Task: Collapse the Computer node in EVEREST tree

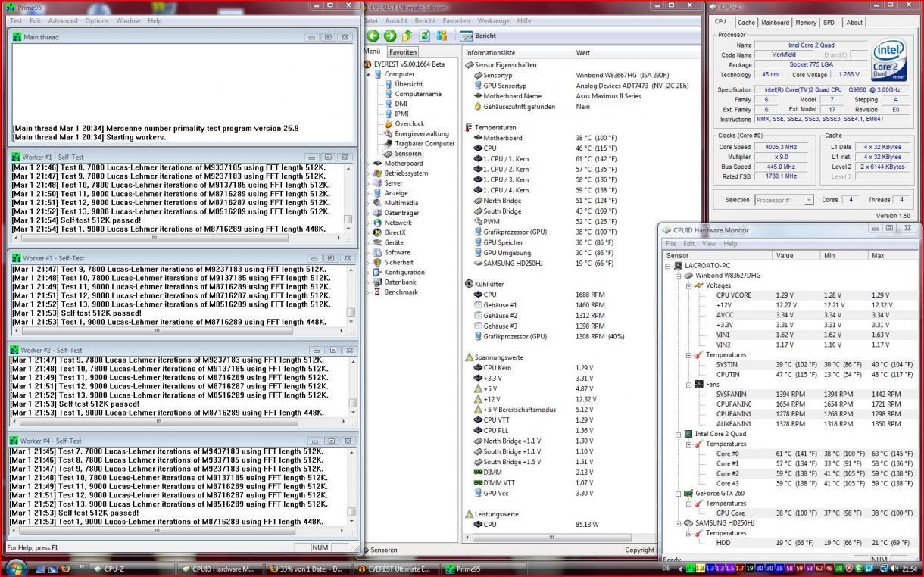Action: (368, 74)
